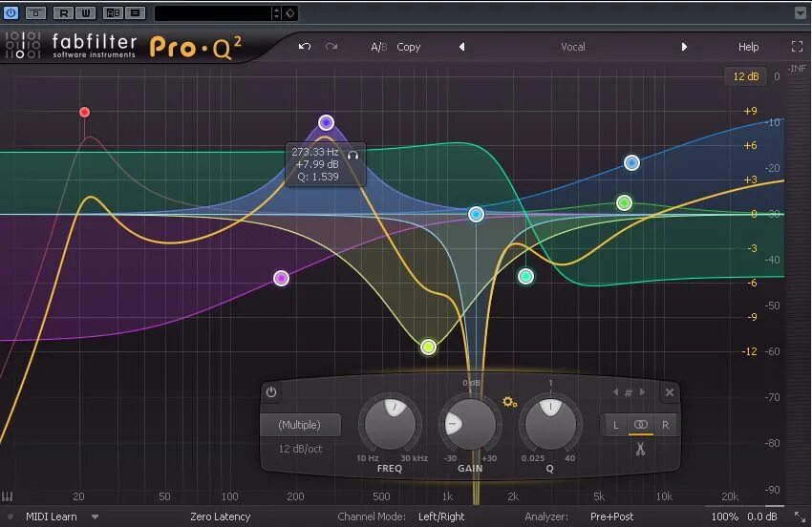Open the Help menu

coord(748,47)
